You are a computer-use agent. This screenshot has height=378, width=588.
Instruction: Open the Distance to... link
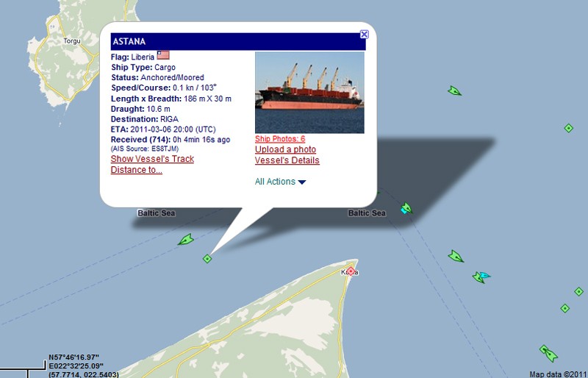[137, 170]
